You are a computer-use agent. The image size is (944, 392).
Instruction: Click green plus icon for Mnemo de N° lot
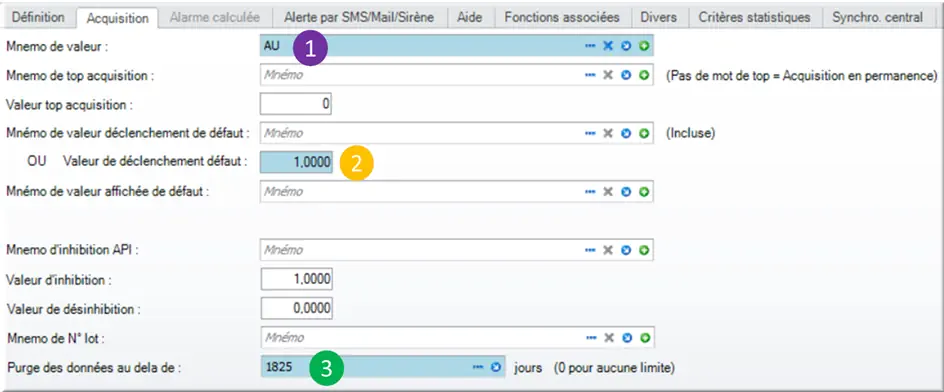[x=644, y=338]
